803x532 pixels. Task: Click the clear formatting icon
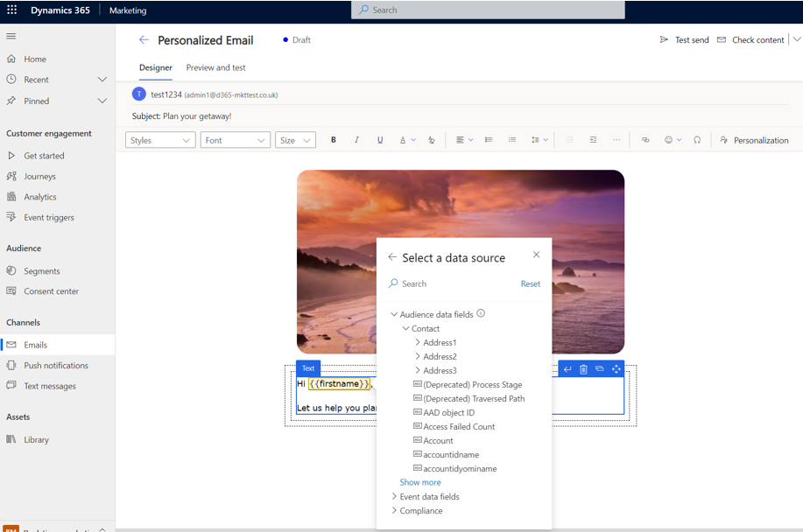pos(432,140)
